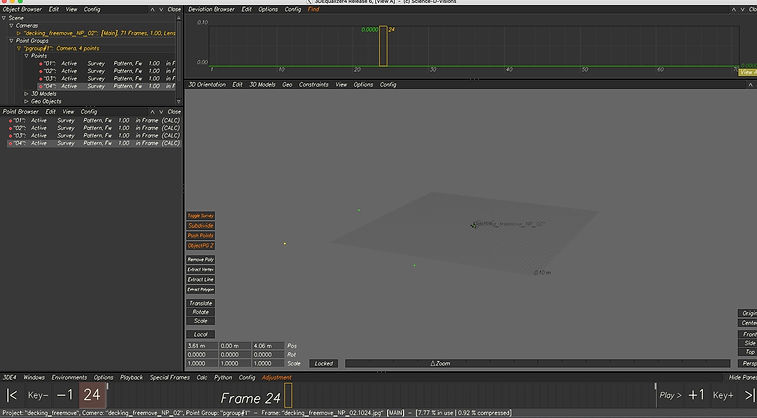Step forward one frame with +1
The width and height of the screenshot is (757, 418).
pyautogui.click(x=696, y=395)
